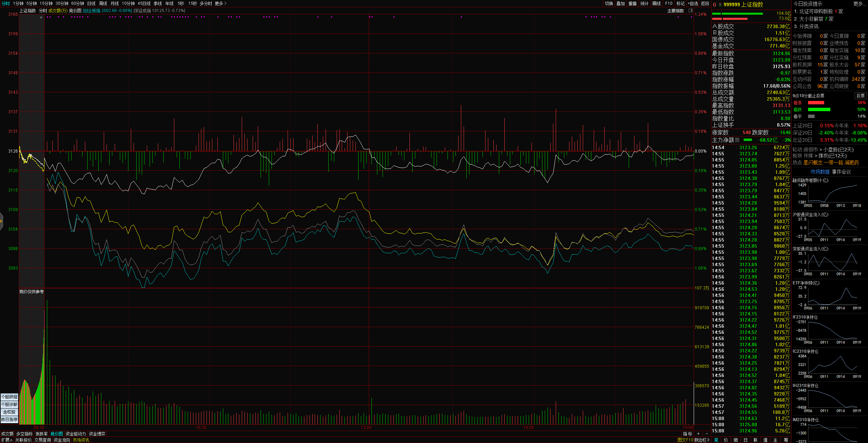Click the green list icon beside the G letter
The height and width of the screenshot is (443, 868).
click(720, 5)
